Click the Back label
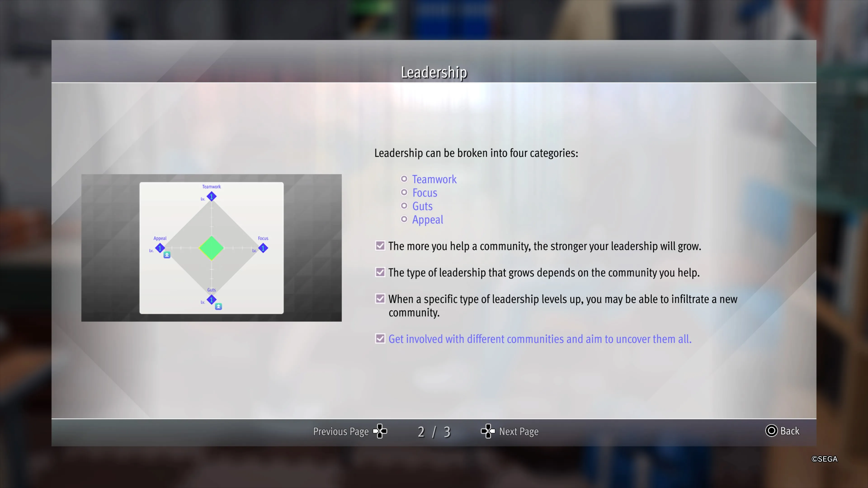This screenshot has height=488, width=868. (790, 431)
